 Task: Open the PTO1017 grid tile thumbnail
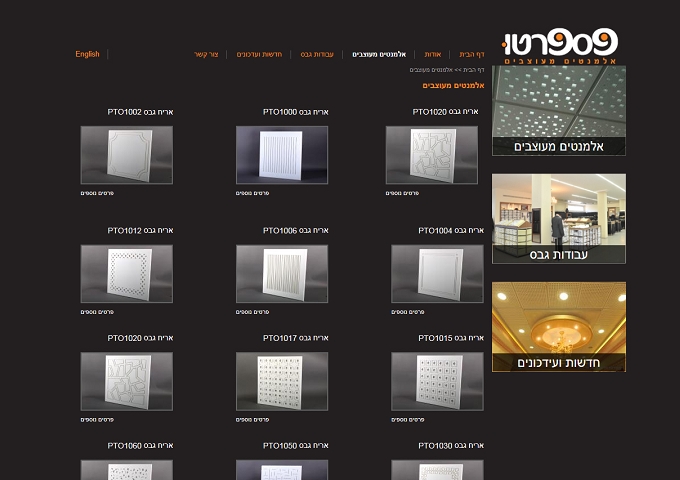(x=282, y=381)
